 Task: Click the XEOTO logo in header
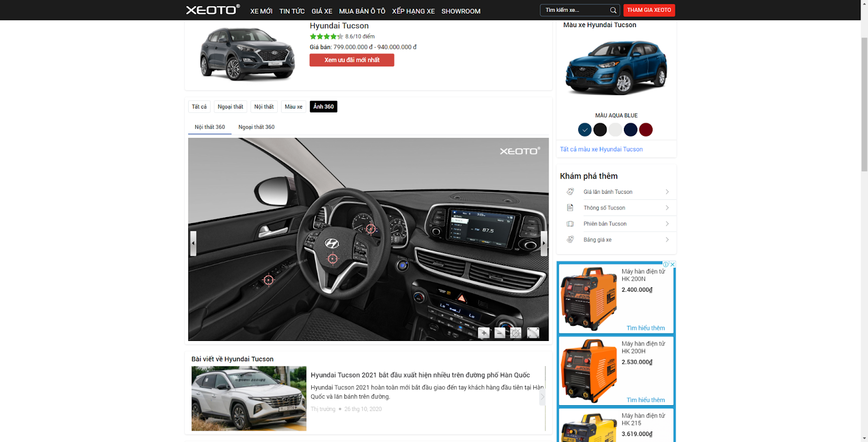coord(213,10)
